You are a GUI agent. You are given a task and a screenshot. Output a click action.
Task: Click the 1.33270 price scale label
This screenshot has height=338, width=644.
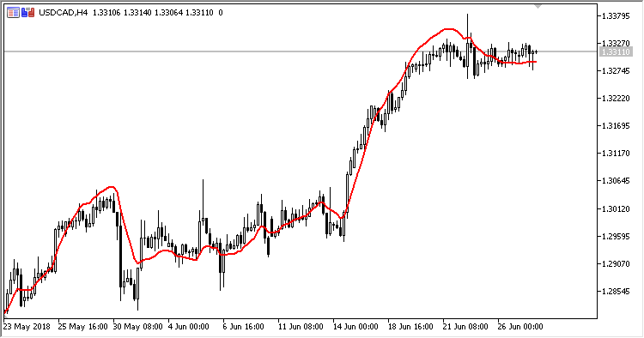(x=616, y=43)
